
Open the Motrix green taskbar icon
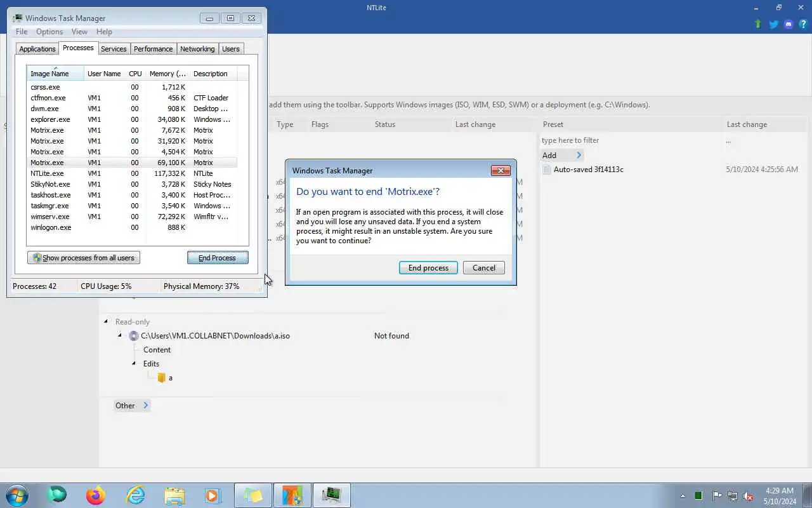click(56, 495)
